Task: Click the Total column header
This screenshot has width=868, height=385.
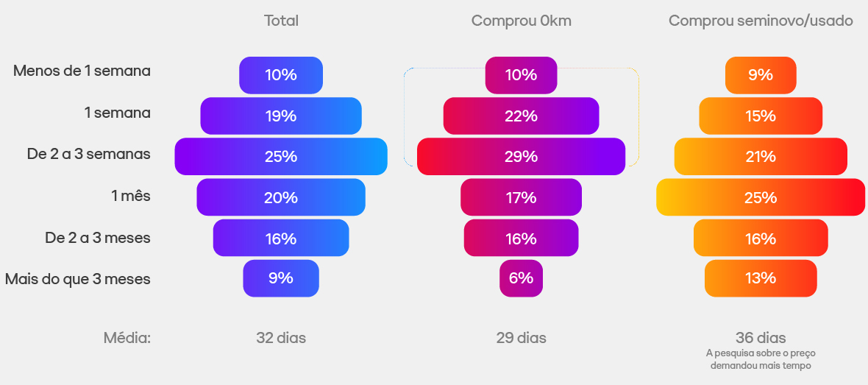Action: coord(281,21)
